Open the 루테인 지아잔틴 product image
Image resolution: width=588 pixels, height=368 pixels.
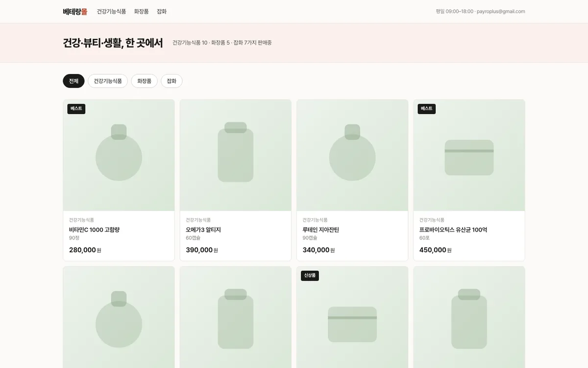[352, 156]
